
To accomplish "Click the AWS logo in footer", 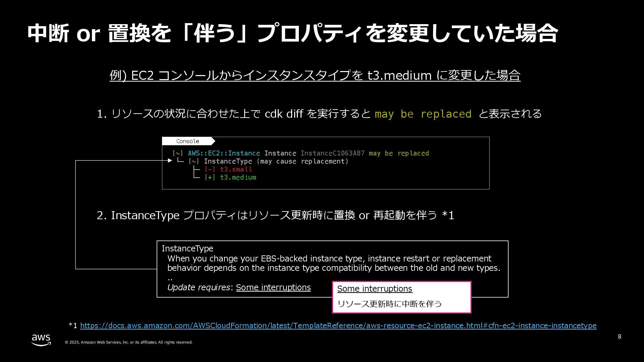I will [x=41, y=340].
